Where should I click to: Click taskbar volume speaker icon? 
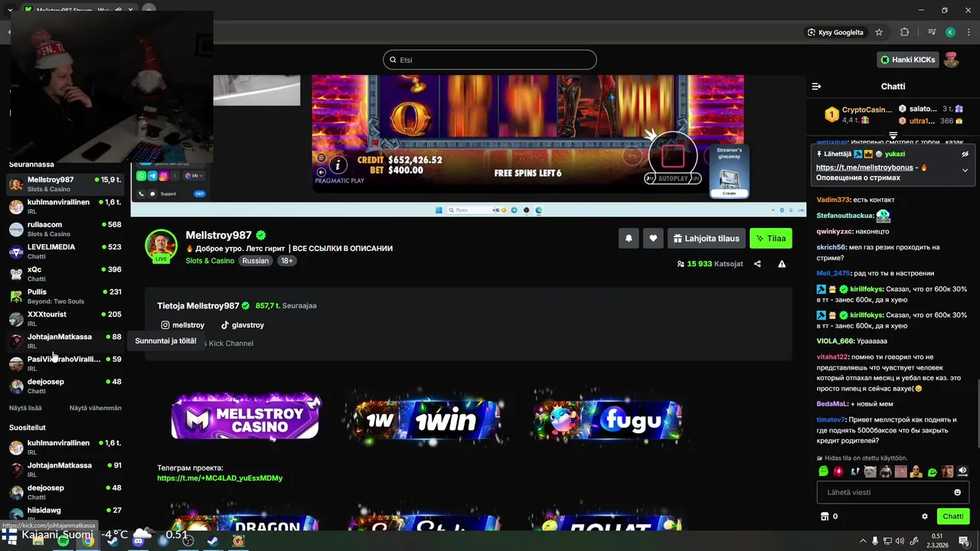pyautogui.click(x=900, y=541)
